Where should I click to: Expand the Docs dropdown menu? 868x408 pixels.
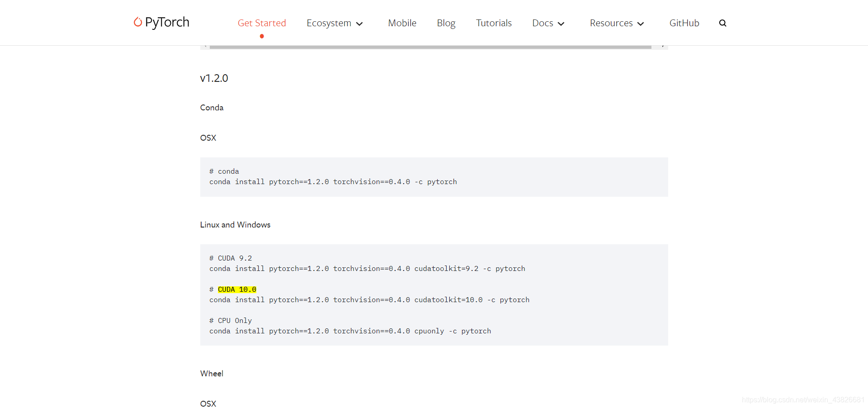coord(548,23)
